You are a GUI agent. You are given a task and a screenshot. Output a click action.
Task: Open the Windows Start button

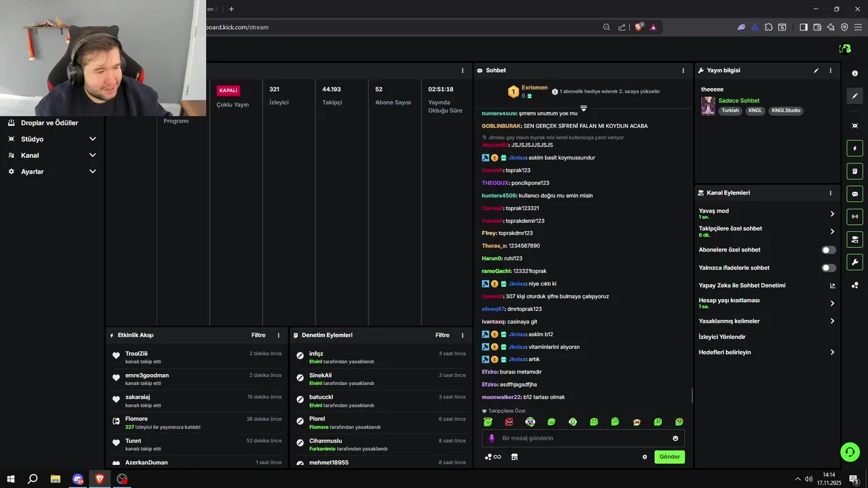tap(11, 479)
